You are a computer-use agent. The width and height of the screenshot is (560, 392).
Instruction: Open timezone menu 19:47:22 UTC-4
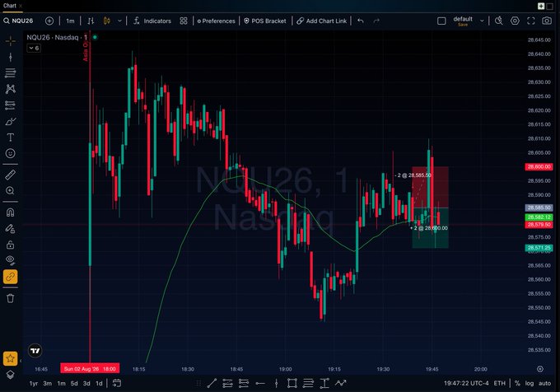coord(466,383)
